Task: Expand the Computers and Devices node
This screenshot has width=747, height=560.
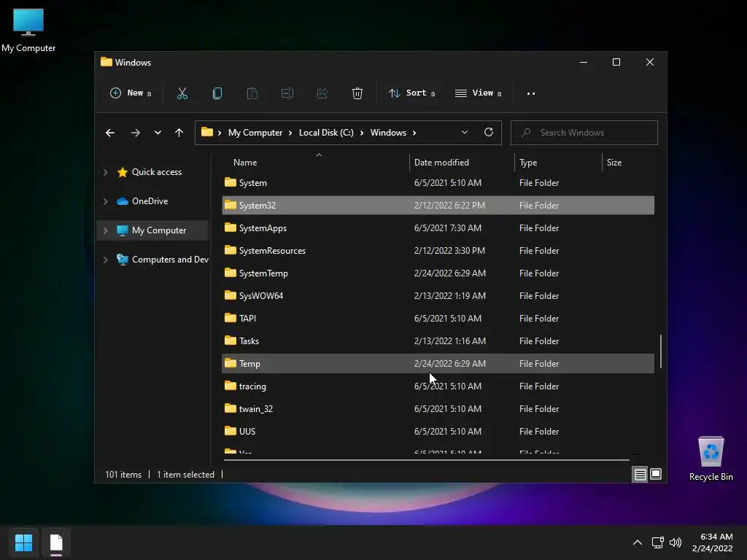Action: pos(105,260)
